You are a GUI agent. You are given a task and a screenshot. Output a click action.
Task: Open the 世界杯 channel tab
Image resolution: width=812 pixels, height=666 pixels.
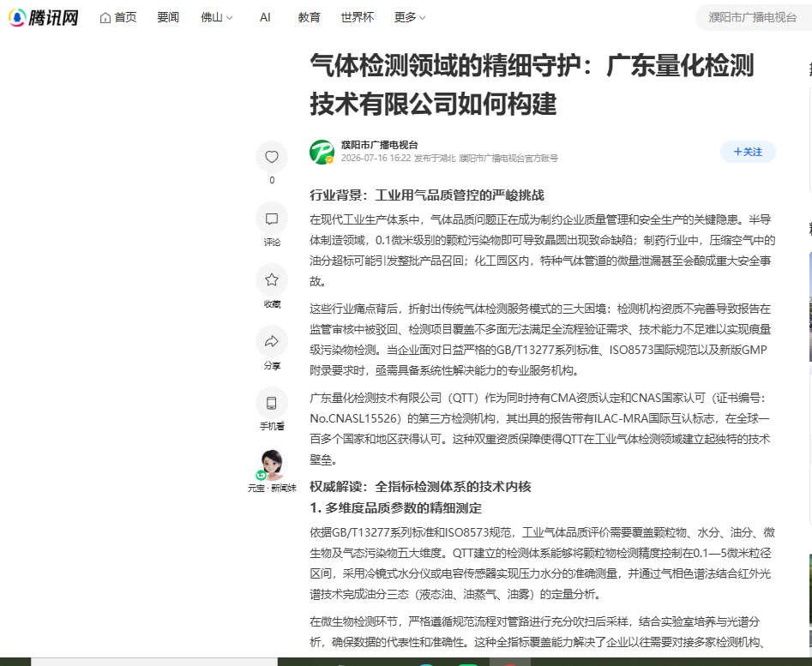[357, 18]
